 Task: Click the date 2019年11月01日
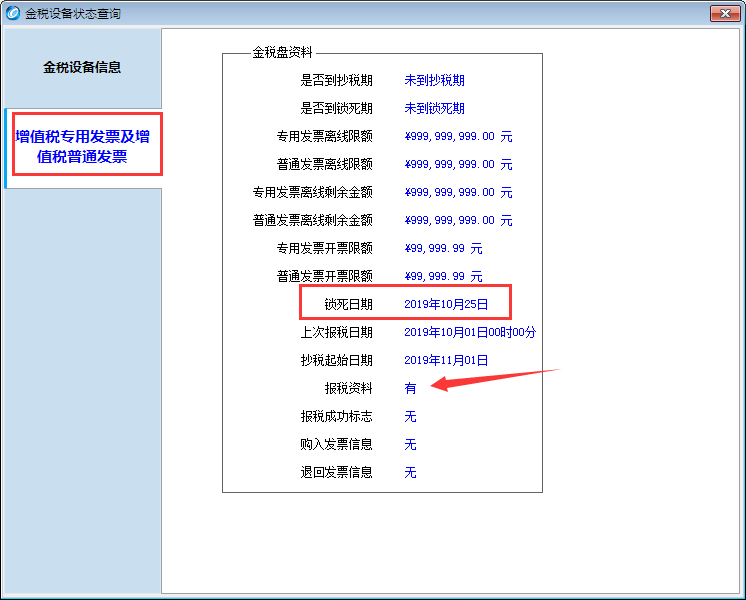click(446, 361)
